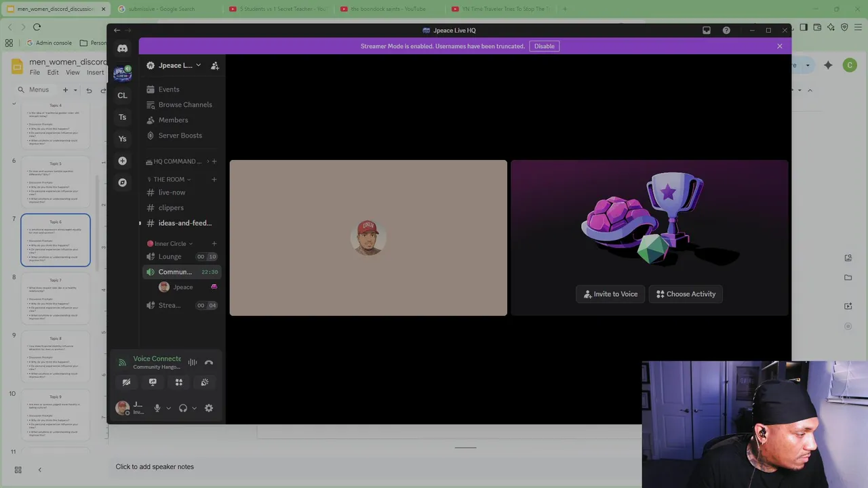Open the Discord inbox icon in title bar
This screenshot has width=868, height=488.
(707, 30)
